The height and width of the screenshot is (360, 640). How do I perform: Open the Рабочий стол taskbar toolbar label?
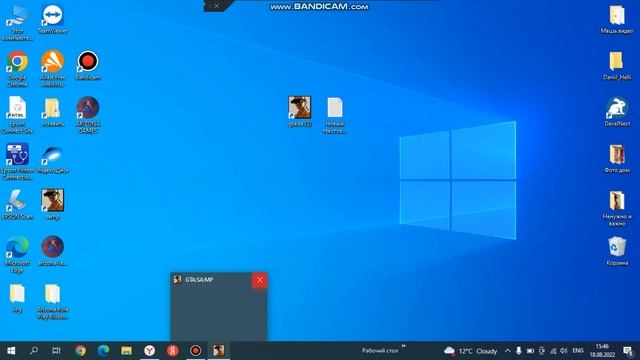[380, 351]
